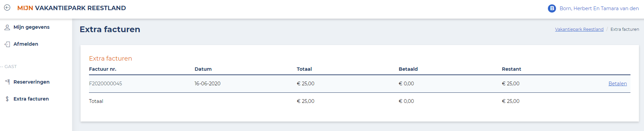Click the logout door icon beside Afmelden
Image resolution: width=644 pixels, height=131 pixels.
tap(7, 44)
